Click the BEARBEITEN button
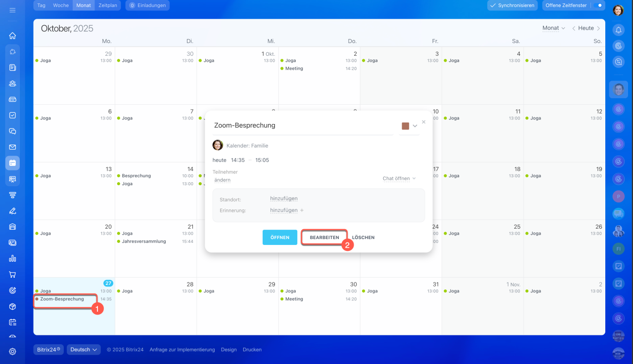The image size is (633, 364). click(324, 238)
